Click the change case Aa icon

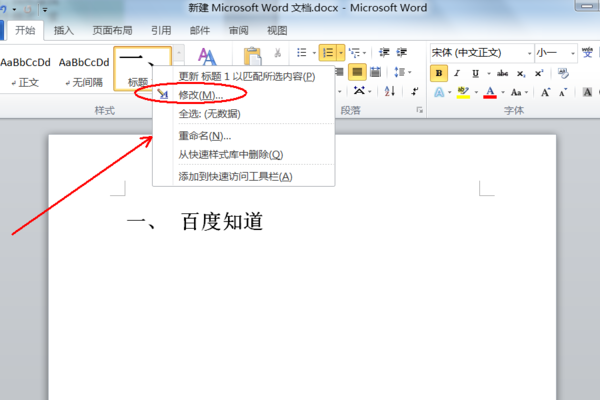[x=516, y=92]
